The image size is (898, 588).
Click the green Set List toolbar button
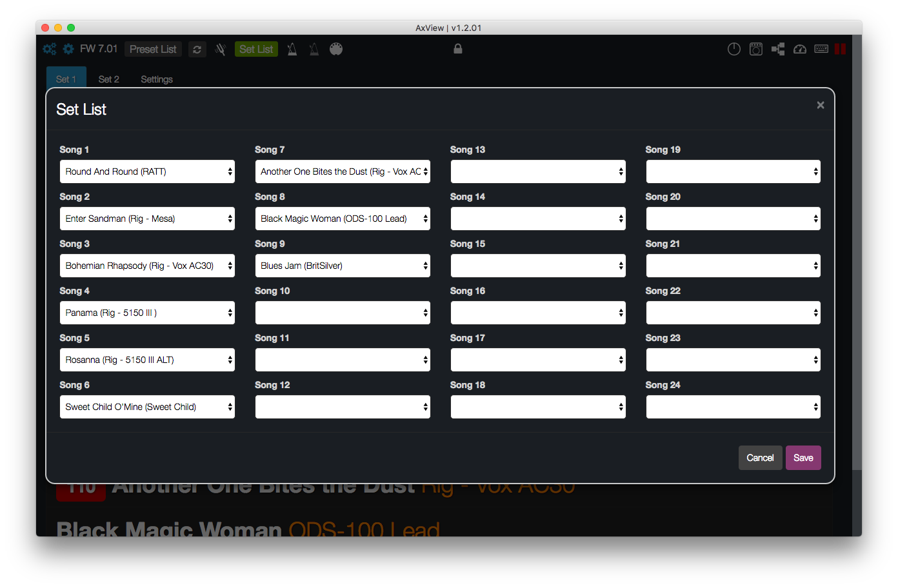click(x=256, y=49)
